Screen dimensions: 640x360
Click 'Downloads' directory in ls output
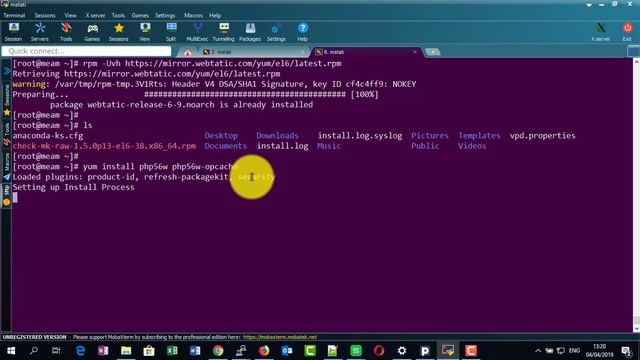(277, 136)
